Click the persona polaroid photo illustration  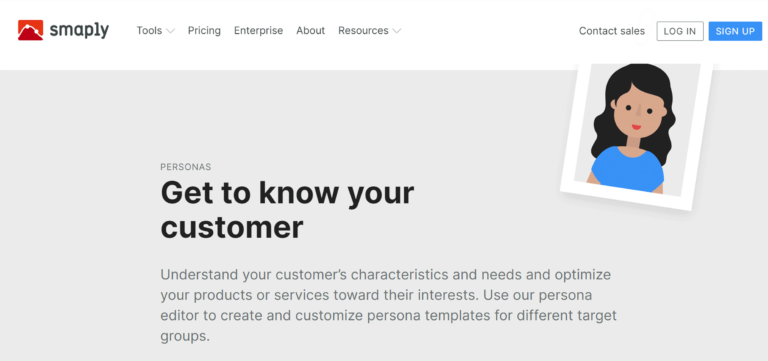coord(636,135)
